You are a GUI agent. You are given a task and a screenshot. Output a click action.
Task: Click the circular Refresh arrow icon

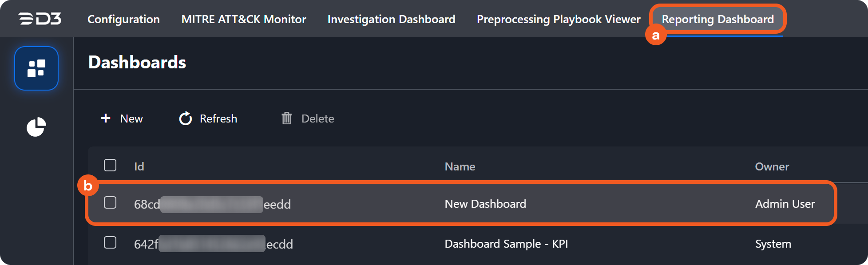(186, 119)
